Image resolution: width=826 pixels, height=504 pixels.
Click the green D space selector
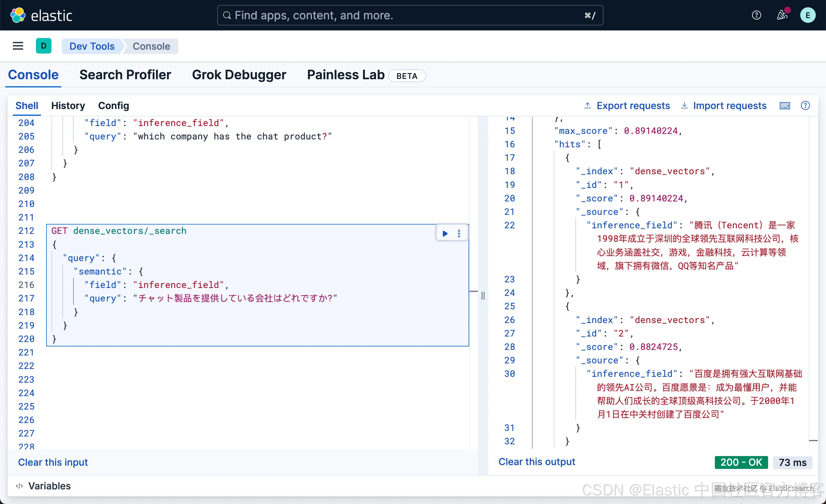[x=44, y=46]
